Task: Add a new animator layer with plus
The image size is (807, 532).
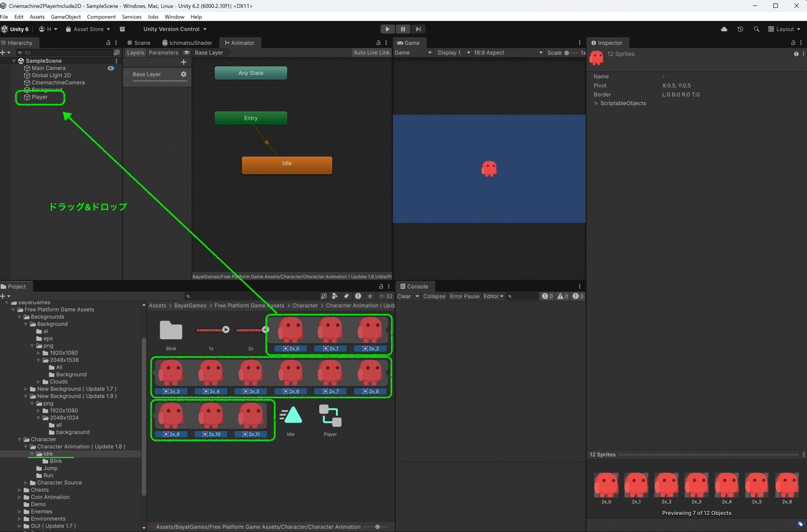Action: click(x=184, y=62)
